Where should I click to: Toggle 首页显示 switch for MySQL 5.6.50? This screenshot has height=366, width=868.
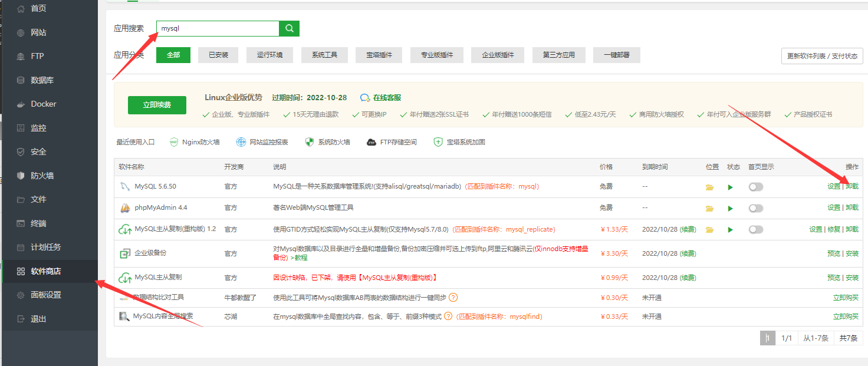click(755, 187)
